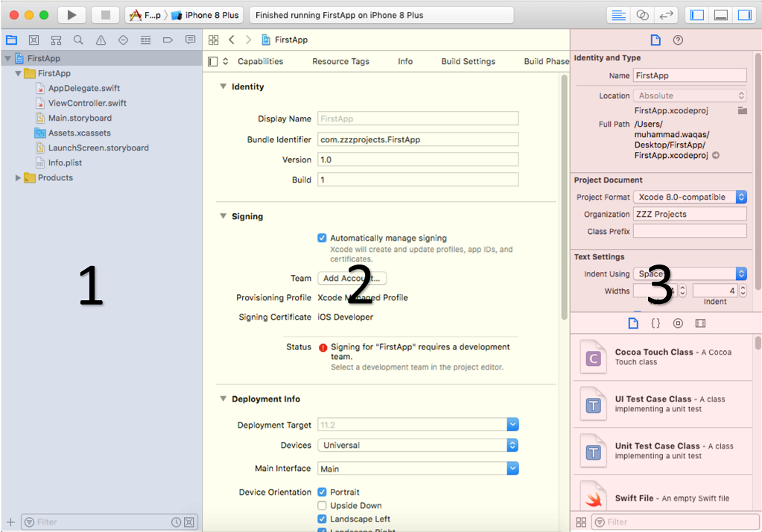Viewport: 762px width, 532px height.
Task: Open the Project Format dropdown
Action: pos(690,197)
